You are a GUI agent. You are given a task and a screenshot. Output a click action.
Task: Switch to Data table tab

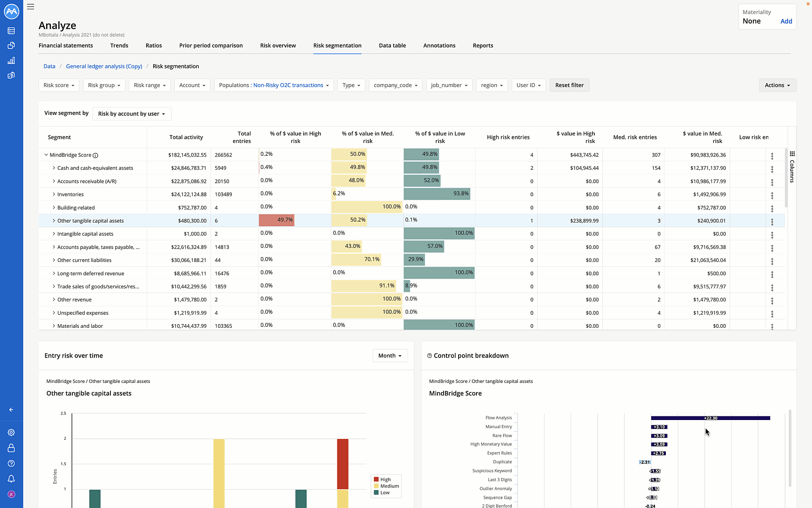tap(392, 46)
